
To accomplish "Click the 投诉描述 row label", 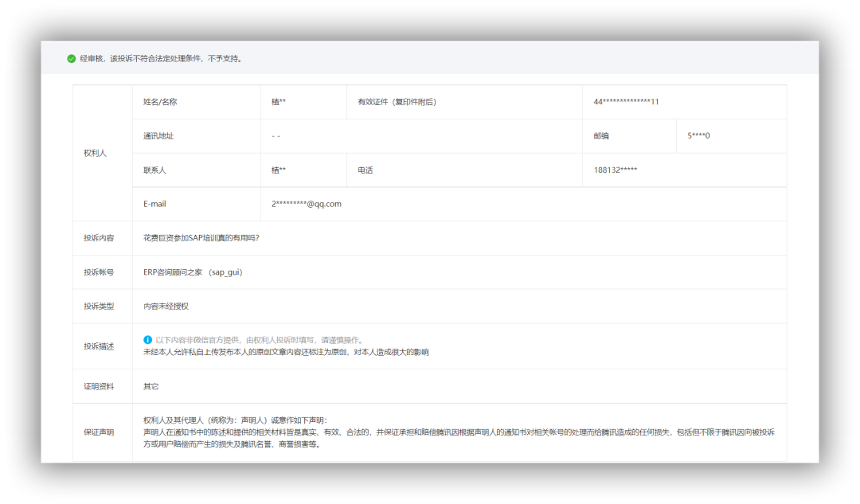I will (99, 346).
